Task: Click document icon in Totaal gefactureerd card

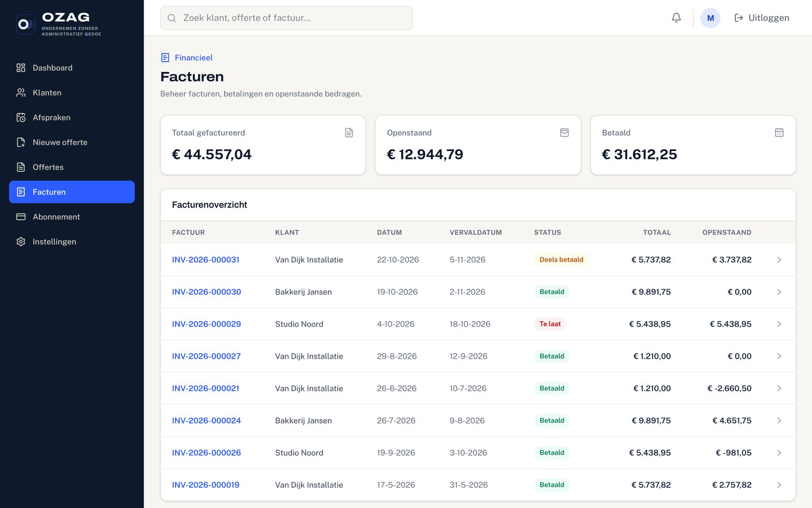Action: pyautogui.click(x=349, y=133)
